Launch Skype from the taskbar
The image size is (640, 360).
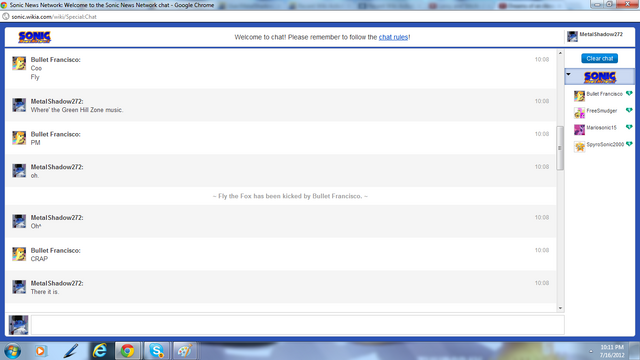pos(156,351)
